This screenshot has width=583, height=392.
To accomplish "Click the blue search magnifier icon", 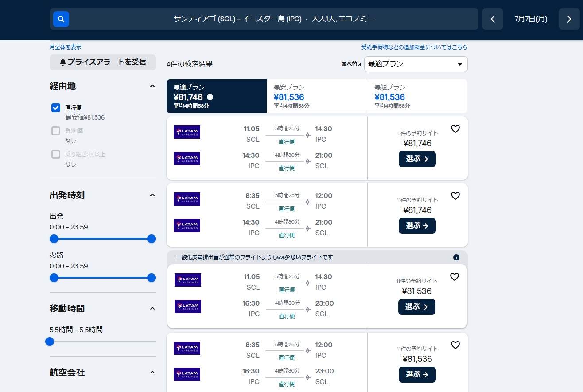I will tap(61, 19).
